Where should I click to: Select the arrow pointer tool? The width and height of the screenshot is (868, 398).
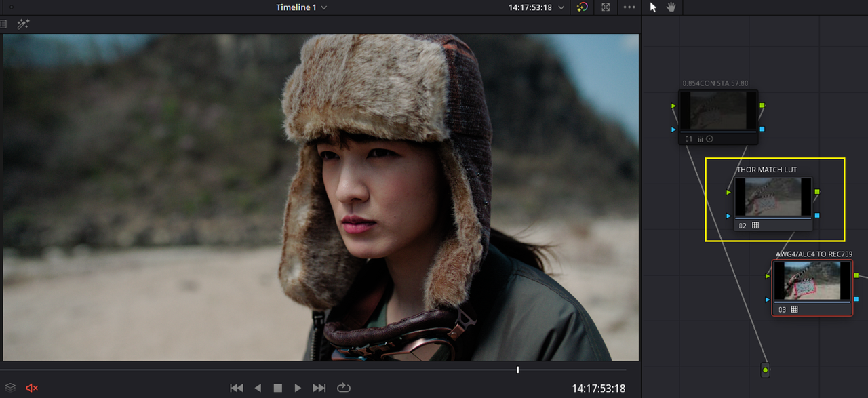pyautogui.click(x=654, y=7)
